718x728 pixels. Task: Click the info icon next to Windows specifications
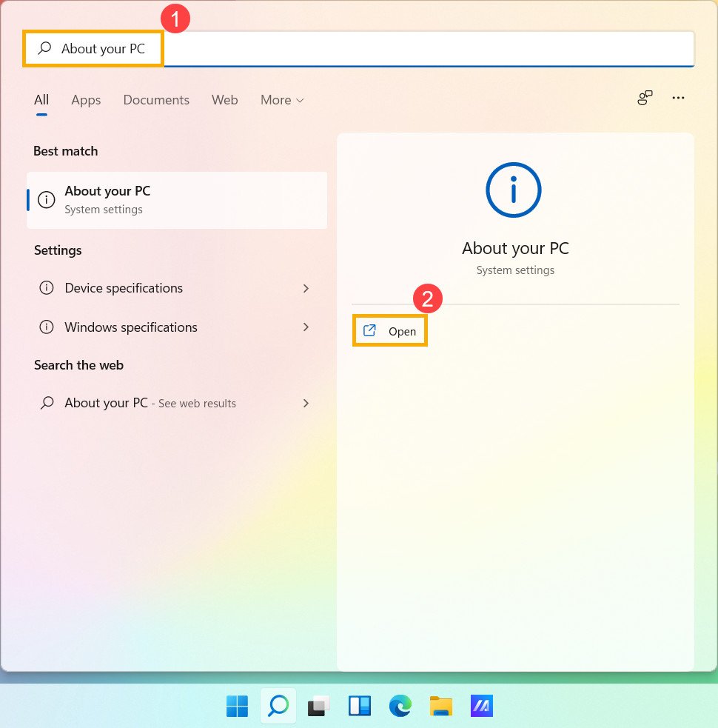point(47,327)
